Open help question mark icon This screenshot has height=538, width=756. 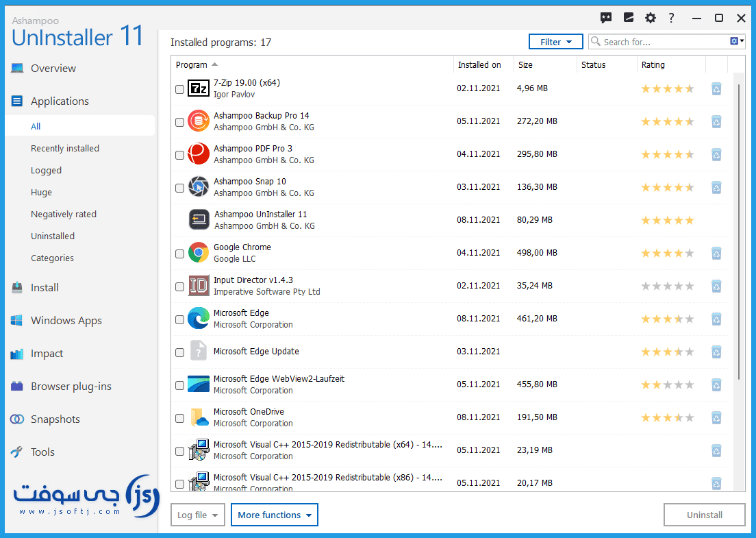coord(671,18)
